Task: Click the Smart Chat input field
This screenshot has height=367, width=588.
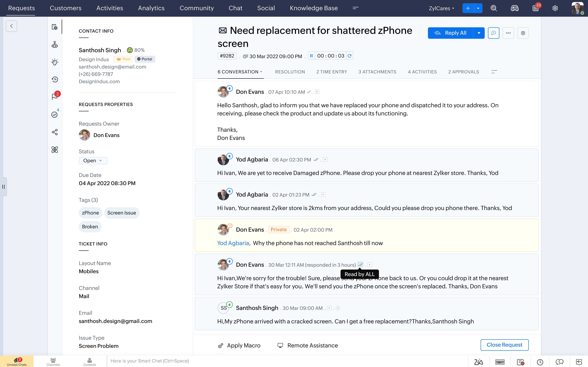Action: [x=287, y=361]
